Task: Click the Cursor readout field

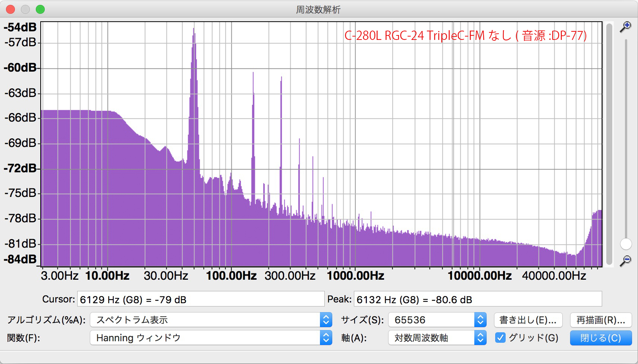Action: pyautogui.click(x=201, y=299)
